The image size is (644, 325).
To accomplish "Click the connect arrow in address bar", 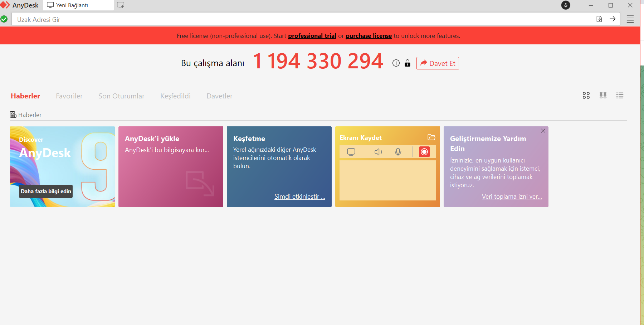I will (613, 19).
